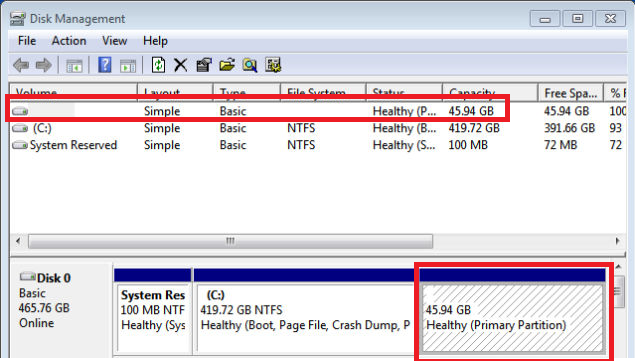Viewport: 635px width, 361px height.
Task: Open the blue Help question-mark icon
Action: click(x=104, y=65)
